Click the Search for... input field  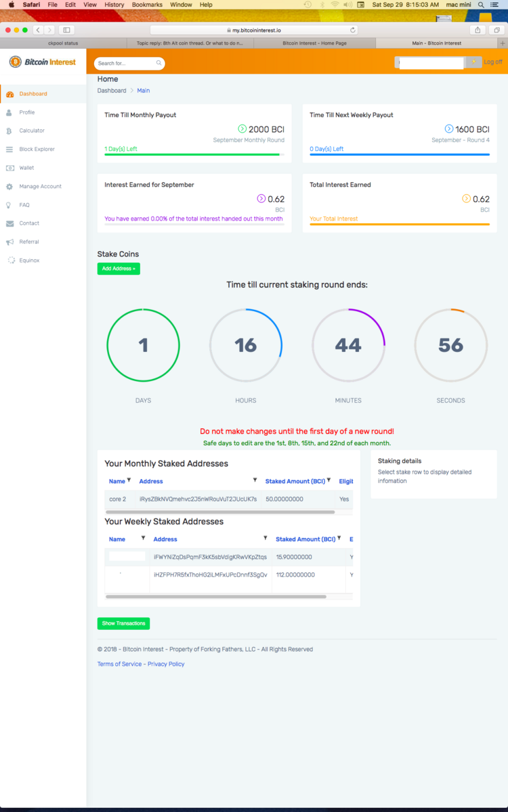pos(125,63)
